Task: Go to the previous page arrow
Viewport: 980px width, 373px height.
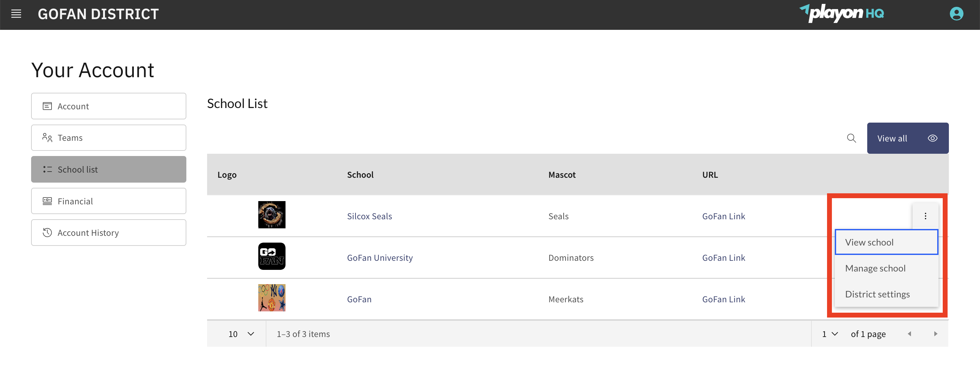Action: click(909, 334)
